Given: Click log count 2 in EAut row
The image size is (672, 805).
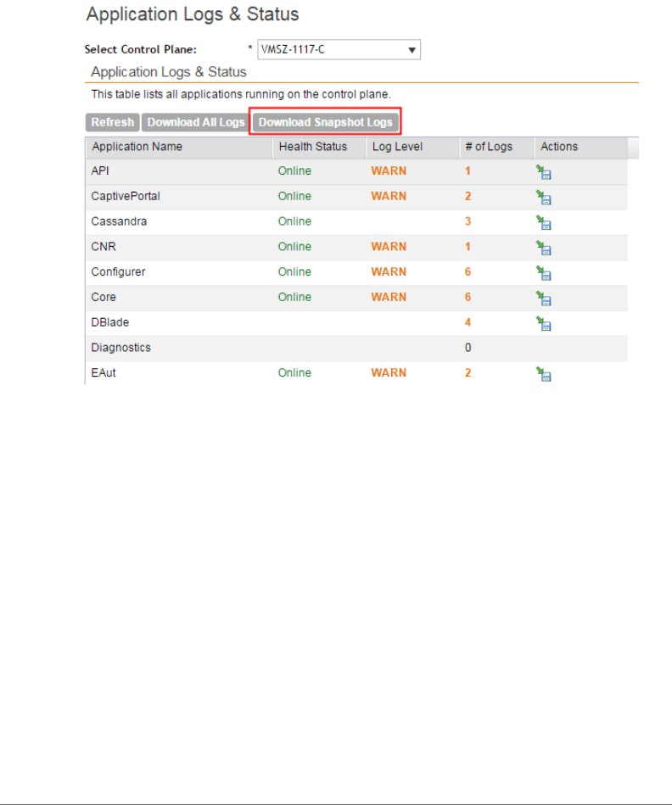Looking at the screenshot, I should click(x=468, y=372).
